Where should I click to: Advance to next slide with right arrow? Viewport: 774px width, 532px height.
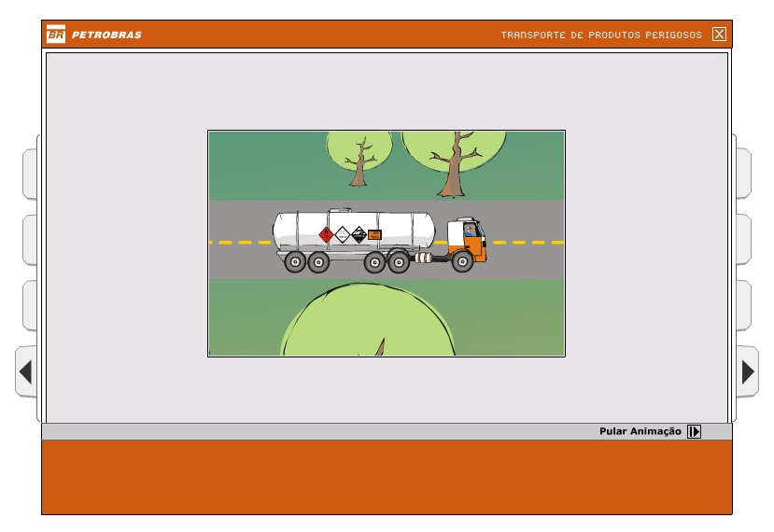pos(748,372)
